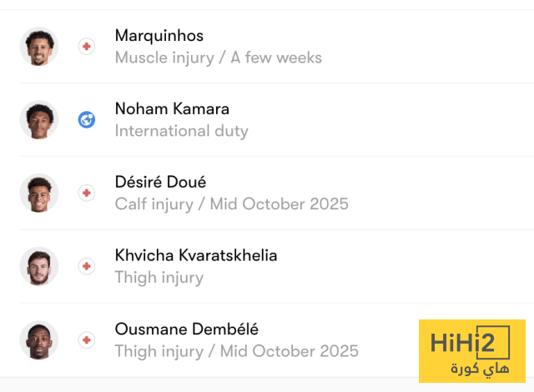Click Marquinhos' player avatar photo
The height and width of the screenshot is (392, 534).
pos(38,47)
